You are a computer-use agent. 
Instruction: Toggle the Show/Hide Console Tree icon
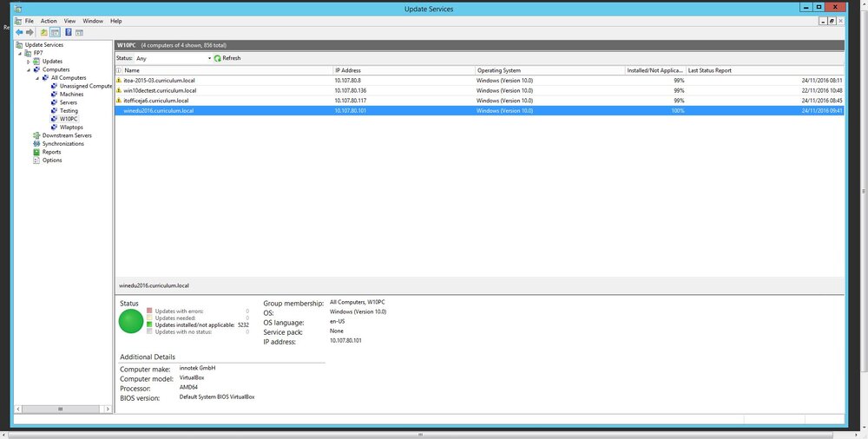[56, 33]
